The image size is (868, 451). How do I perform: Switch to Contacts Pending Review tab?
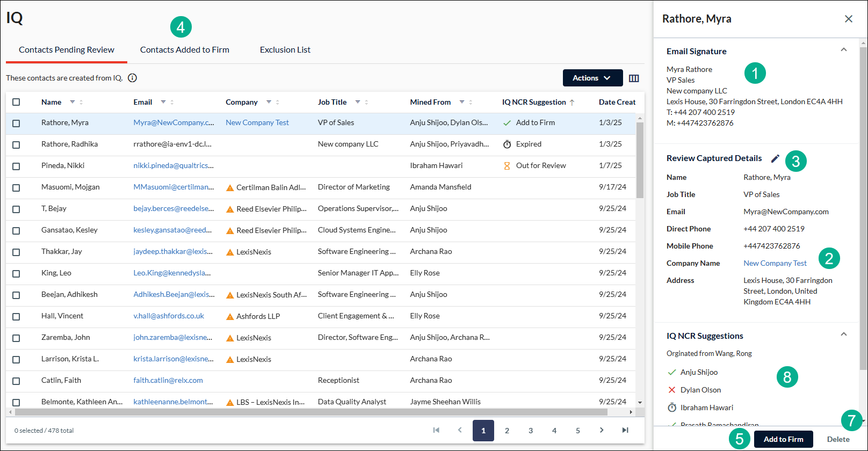pos(67,50)
